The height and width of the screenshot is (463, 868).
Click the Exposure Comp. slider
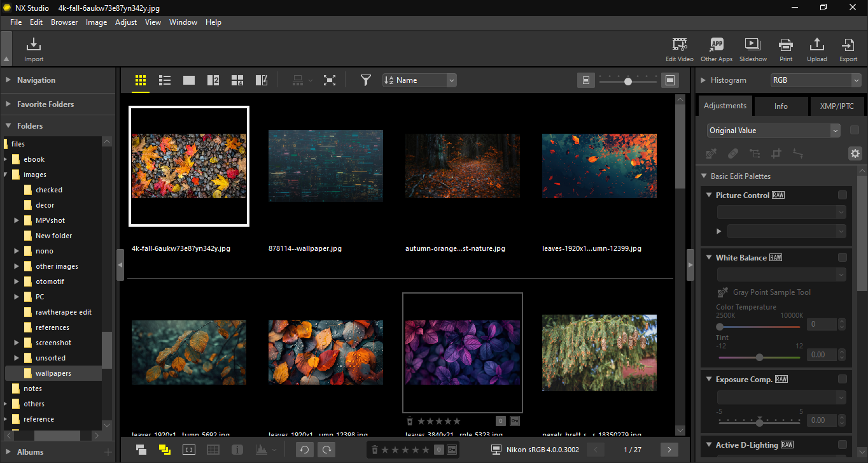tap(759, 422)
